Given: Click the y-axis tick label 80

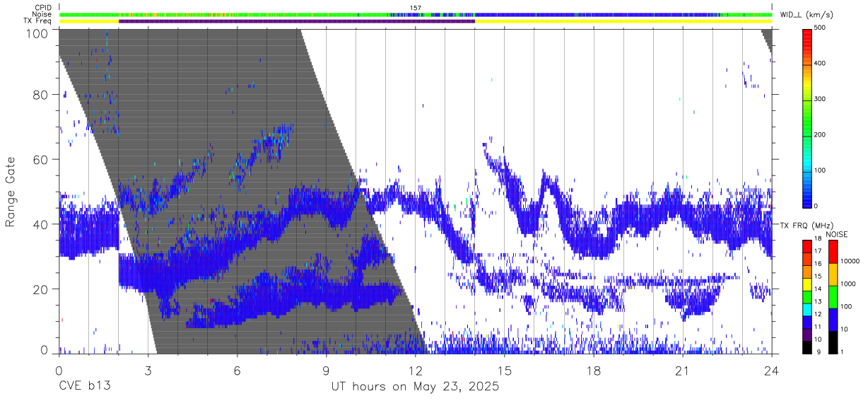Looking at the screenshot, I should 40,94.
